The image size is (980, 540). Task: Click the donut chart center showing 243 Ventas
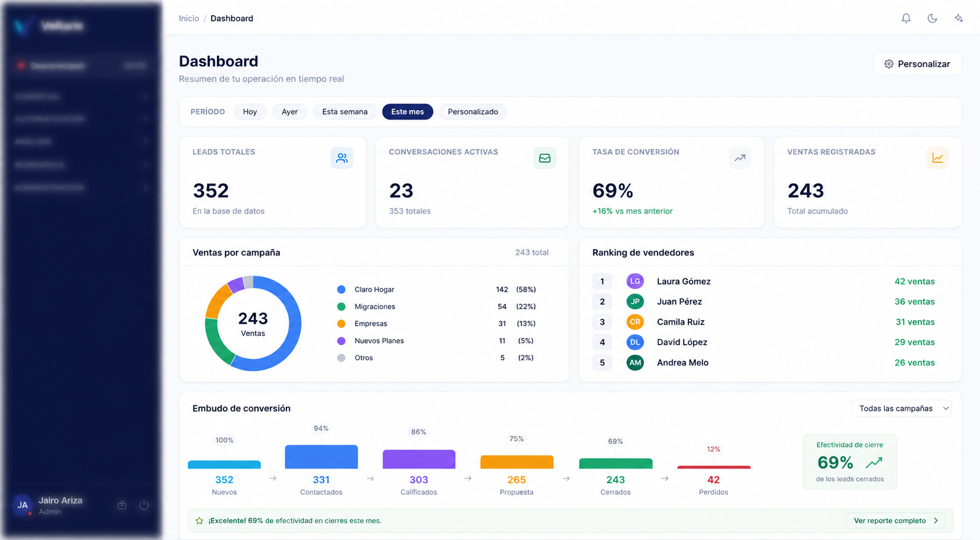coord(253,324)
